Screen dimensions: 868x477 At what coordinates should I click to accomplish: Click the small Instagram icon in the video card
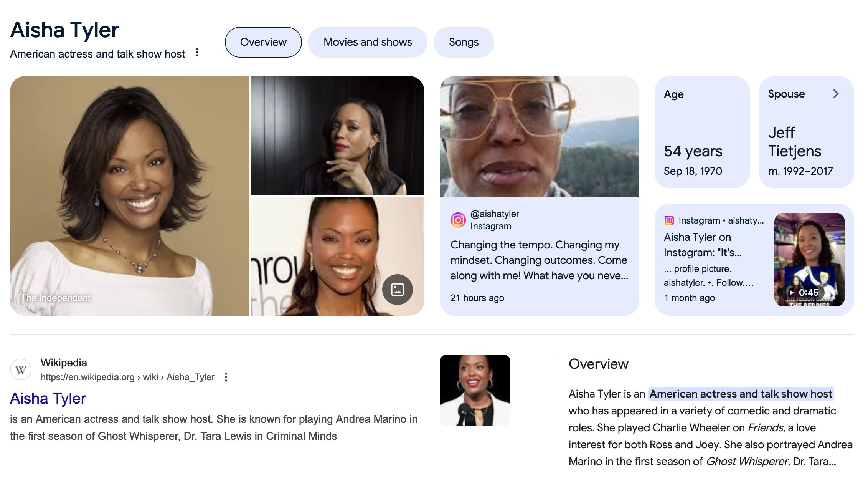669,220
